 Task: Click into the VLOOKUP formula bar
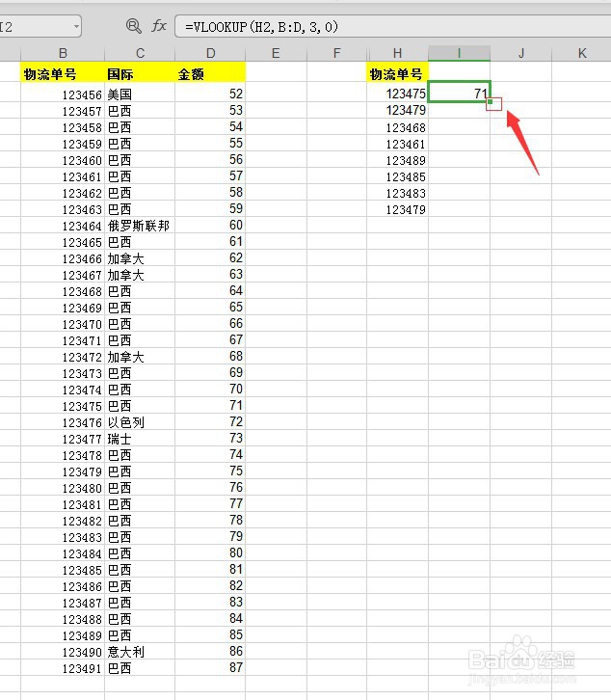(x=393, y=27)
